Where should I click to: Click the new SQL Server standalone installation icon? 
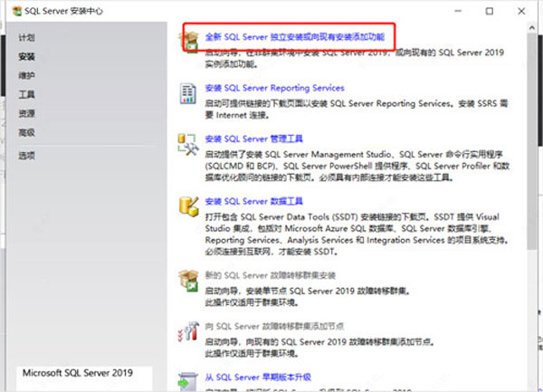click(189, 42)
